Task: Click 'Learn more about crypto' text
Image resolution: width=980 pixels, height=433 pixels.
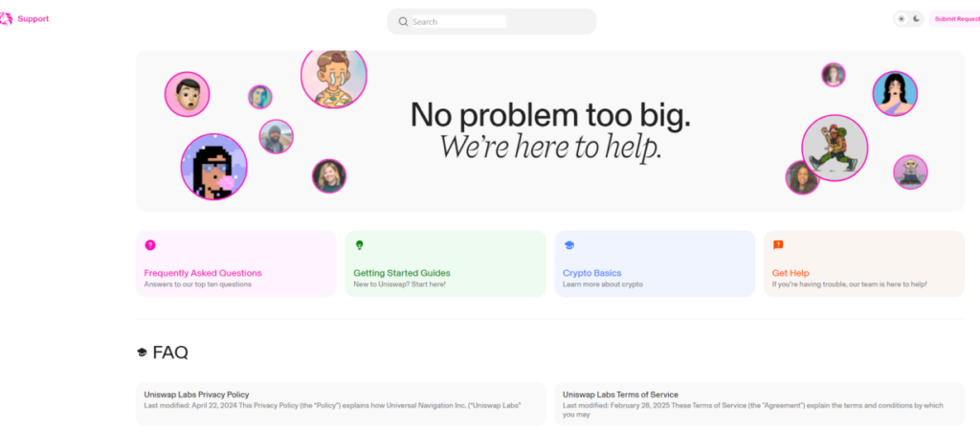Action: coord(603,285)
